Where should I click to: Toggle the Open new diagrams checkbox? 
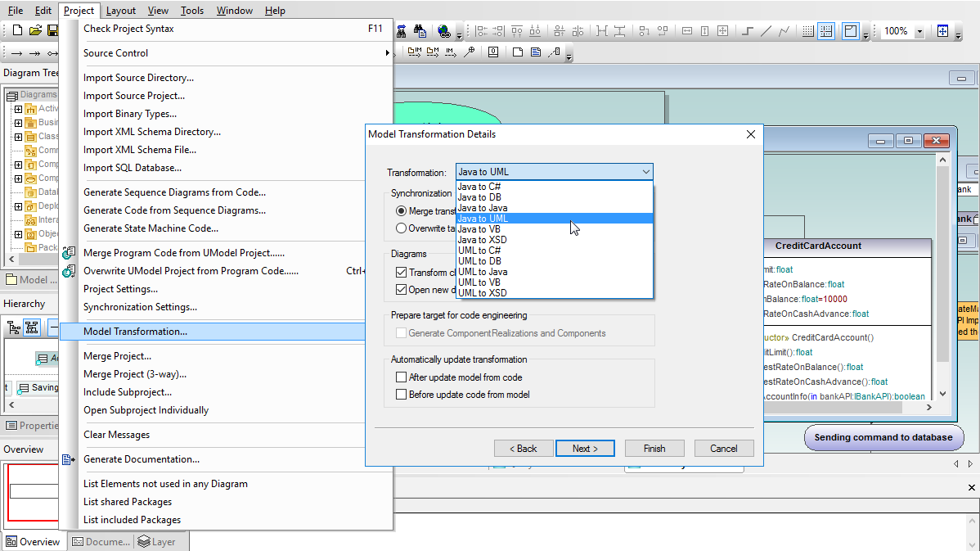402,290
